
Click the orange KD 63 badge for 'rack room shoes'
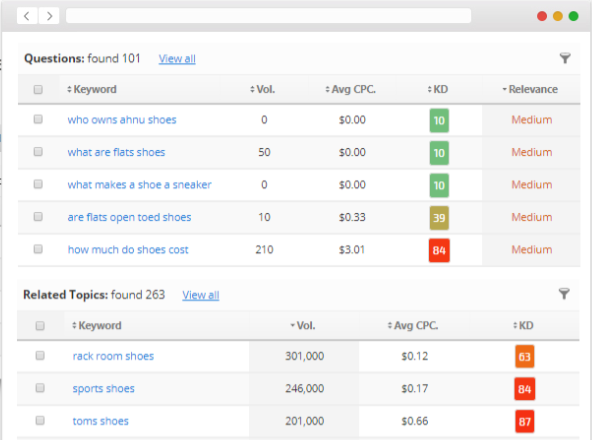click(x=524, y=356)
